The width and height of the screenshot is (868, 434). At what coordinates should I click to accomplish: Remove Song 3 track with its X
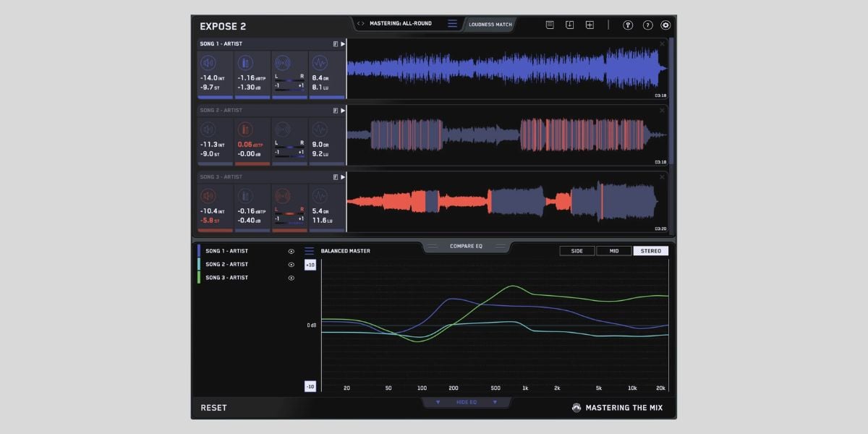(662, 177)
